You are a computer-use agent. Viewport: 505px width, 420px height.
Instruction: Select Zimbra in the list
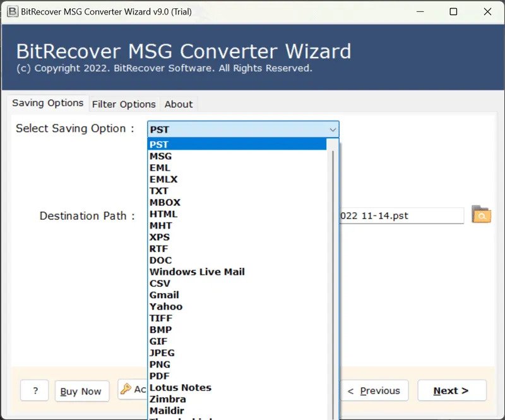(237, 399)
